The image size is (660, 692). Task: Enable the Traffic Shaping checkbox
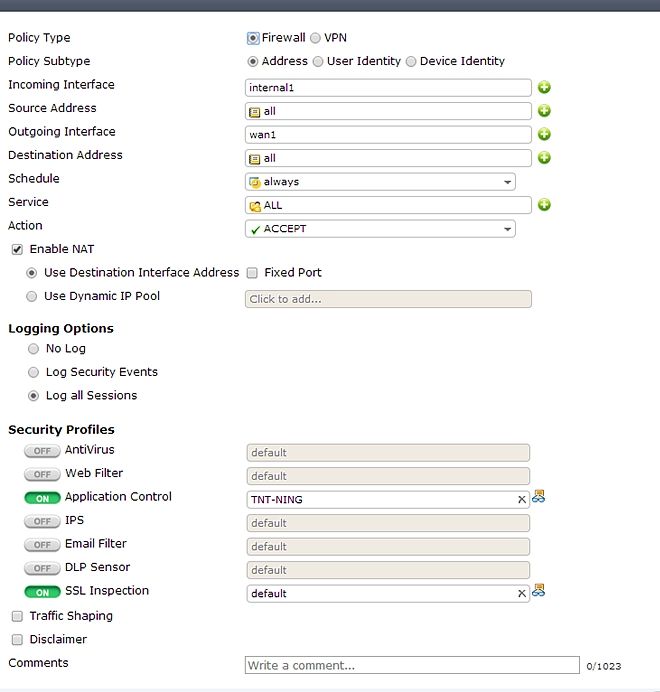pos(17,616)
